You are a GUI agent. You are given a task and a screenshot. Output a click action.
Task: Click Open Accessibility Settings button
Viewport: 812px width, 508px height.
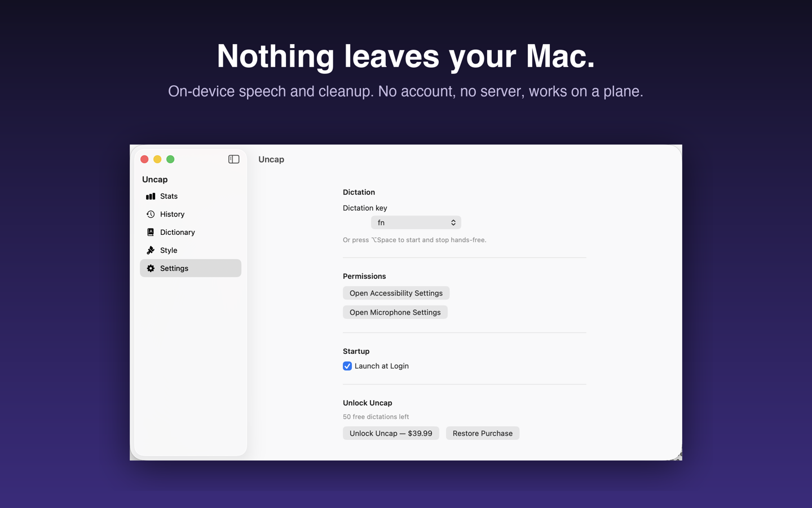click(x=396, y=293)
